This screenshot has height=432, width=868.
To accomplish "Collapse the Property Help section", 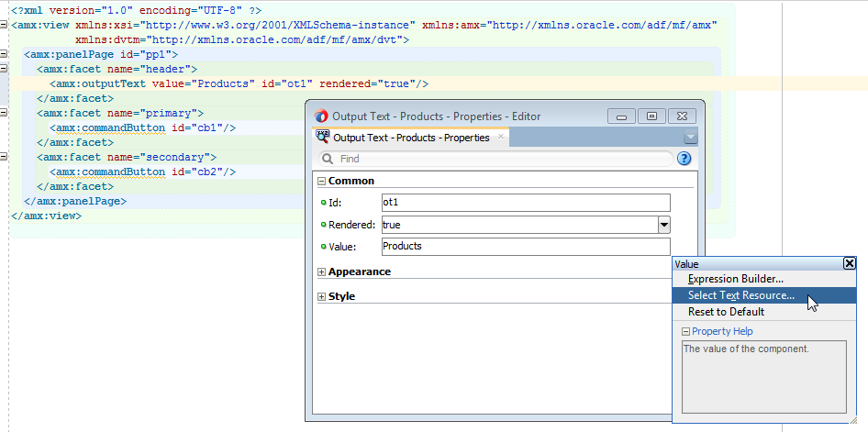I will [x=686, y=331].
